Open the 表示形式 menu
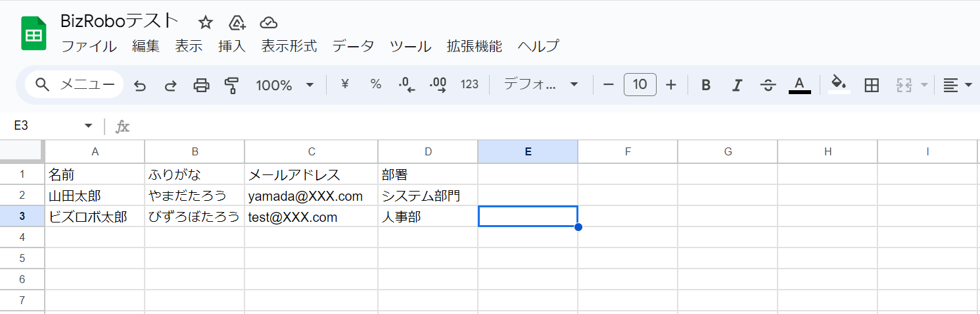This screenshot has width=980, height=314. click(x=289, y=46)
